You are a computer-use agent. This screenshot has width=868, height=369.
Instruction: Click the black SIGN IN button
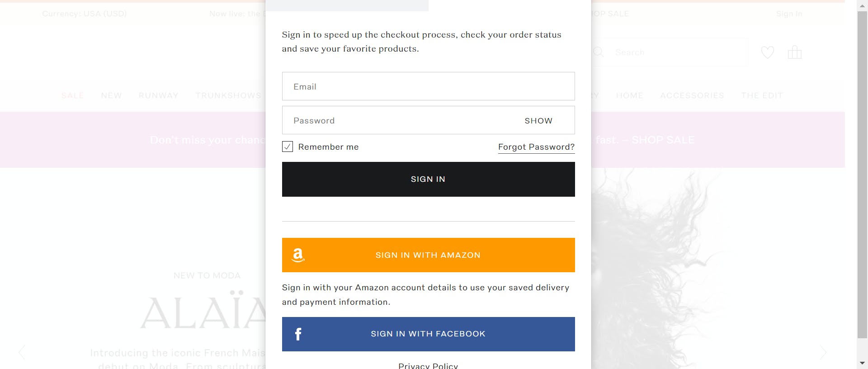(x=429, y=179)
